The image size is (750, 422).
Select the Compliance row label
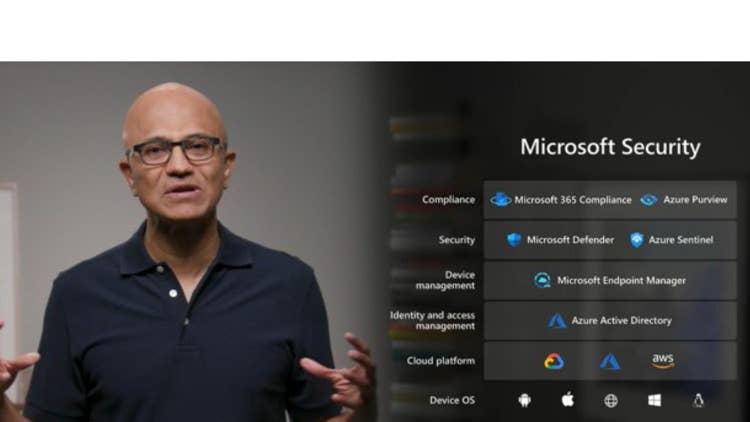(x=448, y=200)
